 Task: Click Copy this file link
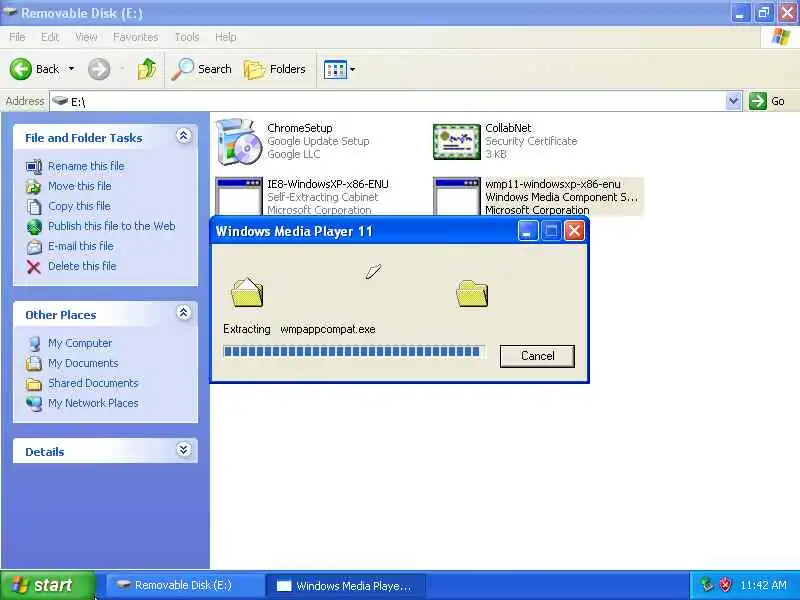coord(79,206)
